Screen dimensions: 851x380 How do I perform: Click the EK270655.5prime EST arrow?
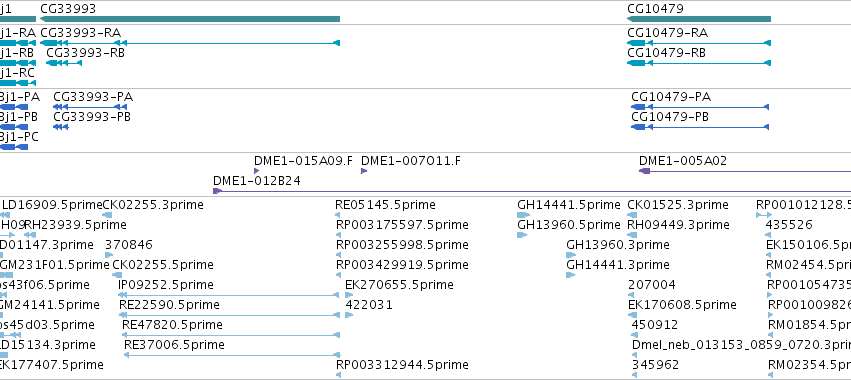[349, 295]
